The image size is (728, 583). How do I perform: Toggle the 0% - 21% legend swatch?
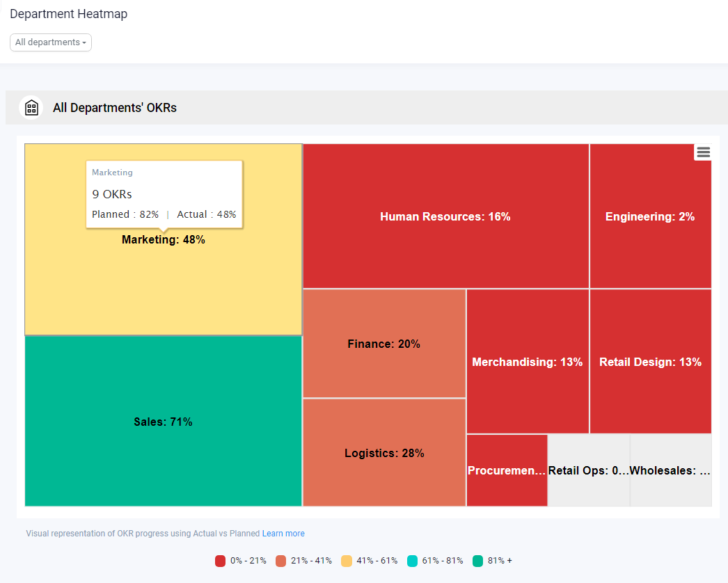tap(221, 561)
